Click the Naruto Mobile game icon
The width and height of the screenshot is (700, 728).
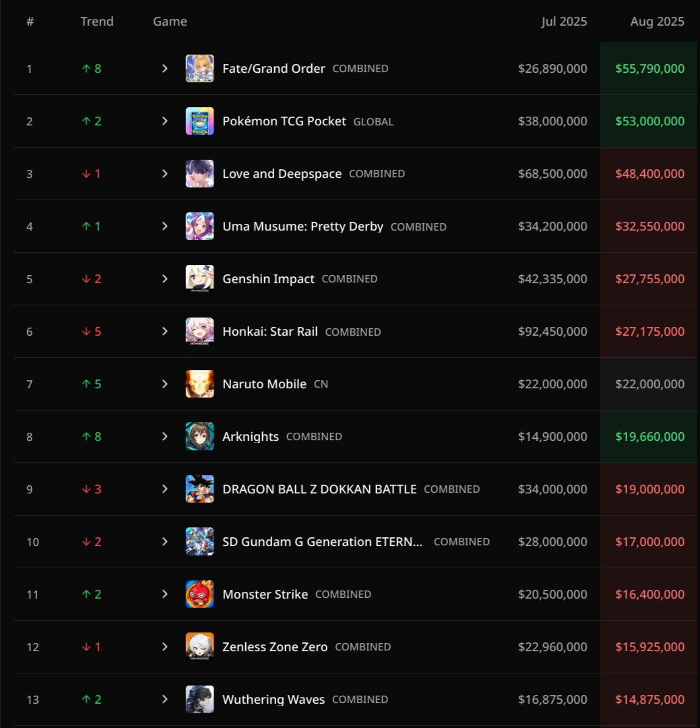[199, 384]
